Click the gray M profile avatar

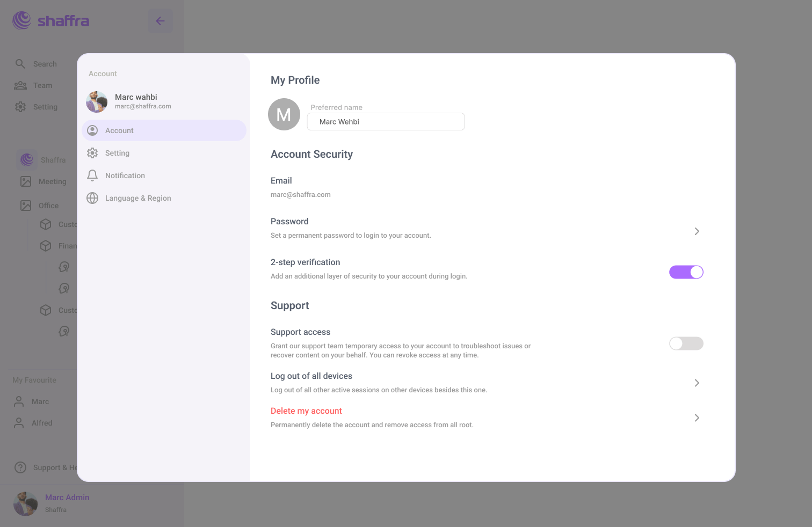click(x=284, y=114)
